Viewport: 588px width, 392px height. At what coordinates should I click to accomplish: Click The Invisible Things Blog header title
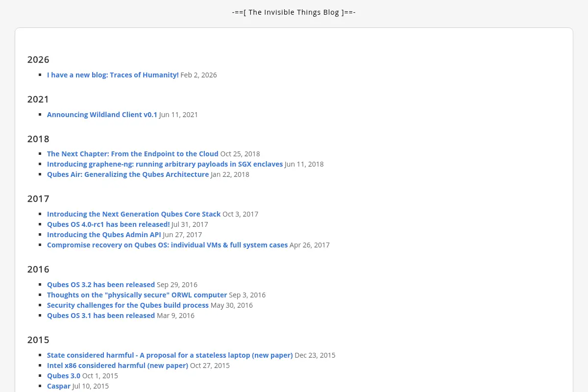coord(294,12)
